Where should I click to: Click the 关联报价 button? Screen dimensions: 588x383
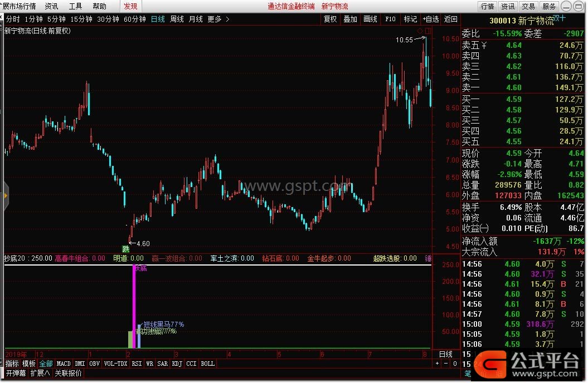coord(68,374)
